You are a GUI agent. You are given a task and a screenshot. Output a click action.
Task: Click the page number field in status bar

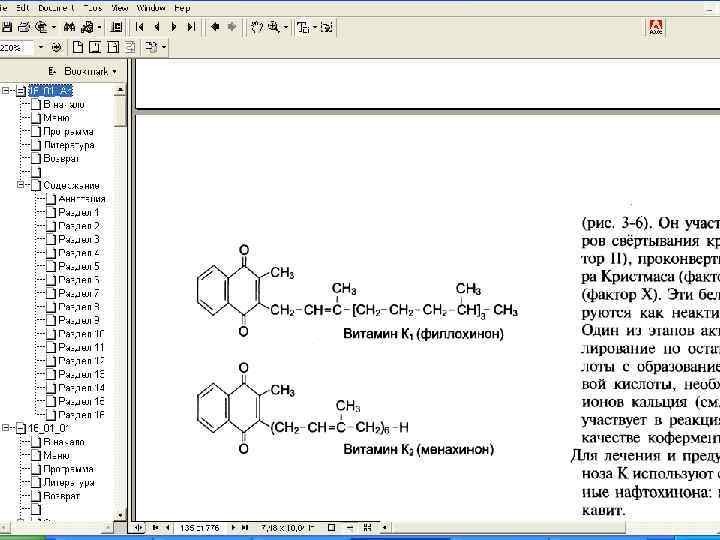200,528
